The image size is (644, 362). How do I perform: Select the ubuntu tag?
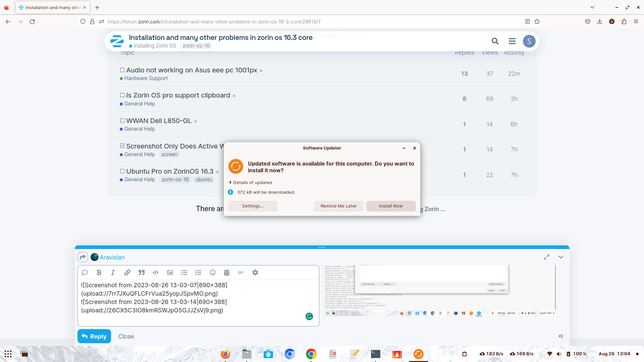(x=204, y=179)
